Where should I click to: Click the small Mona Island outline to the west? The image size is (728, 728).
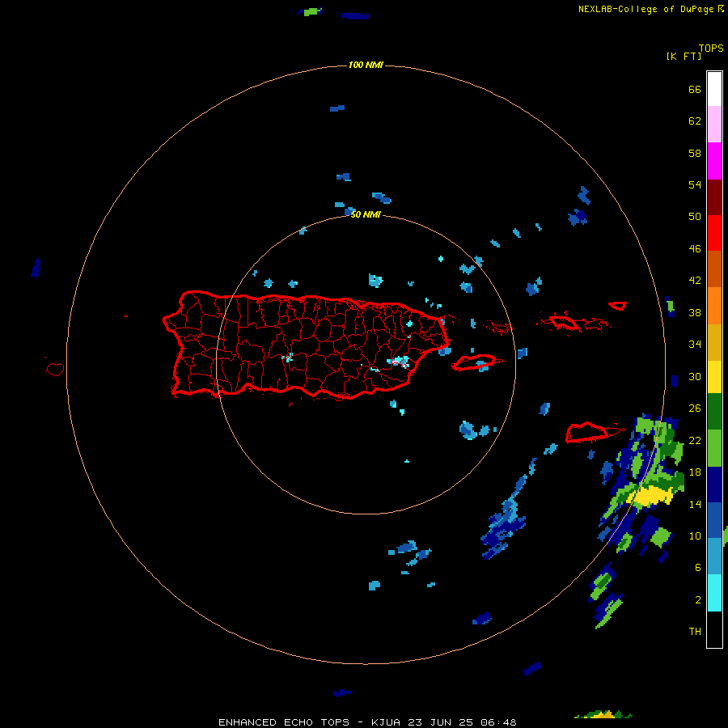[x=55, y=369]
